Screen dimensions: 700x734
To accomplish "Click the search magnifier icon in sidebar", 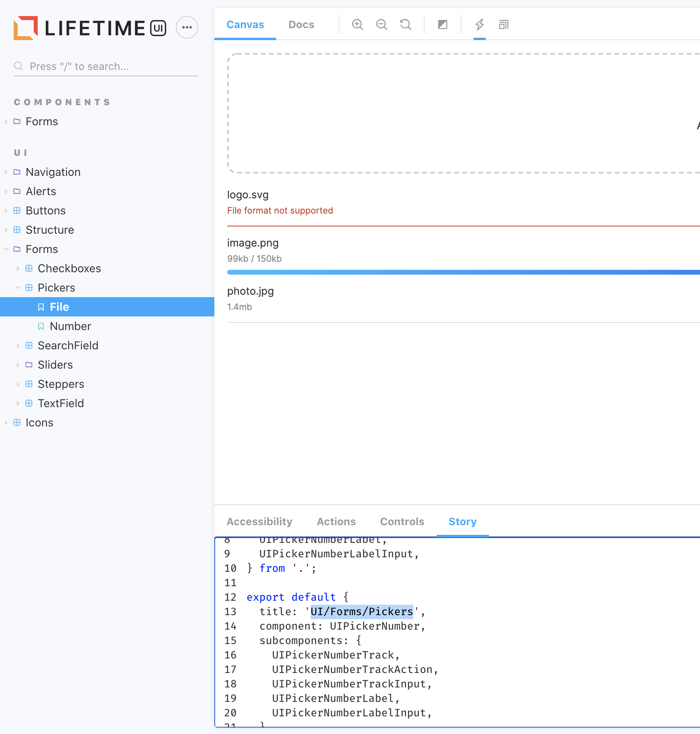I will click(x=18, y=66).
